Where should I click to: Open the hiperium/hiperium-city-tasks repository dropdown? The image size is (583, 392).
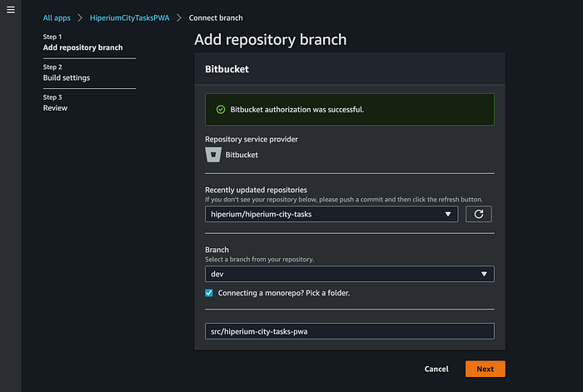[x=331, y=214]
